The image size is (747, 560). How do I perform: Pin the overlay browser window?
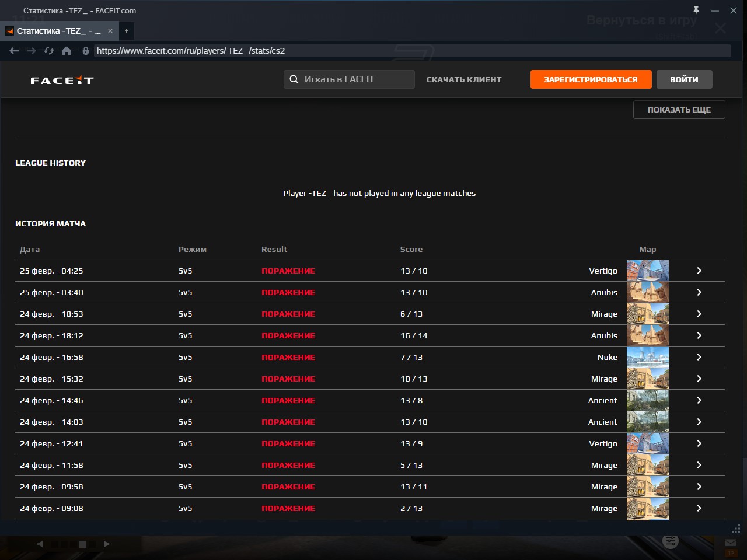click(696, 10)
